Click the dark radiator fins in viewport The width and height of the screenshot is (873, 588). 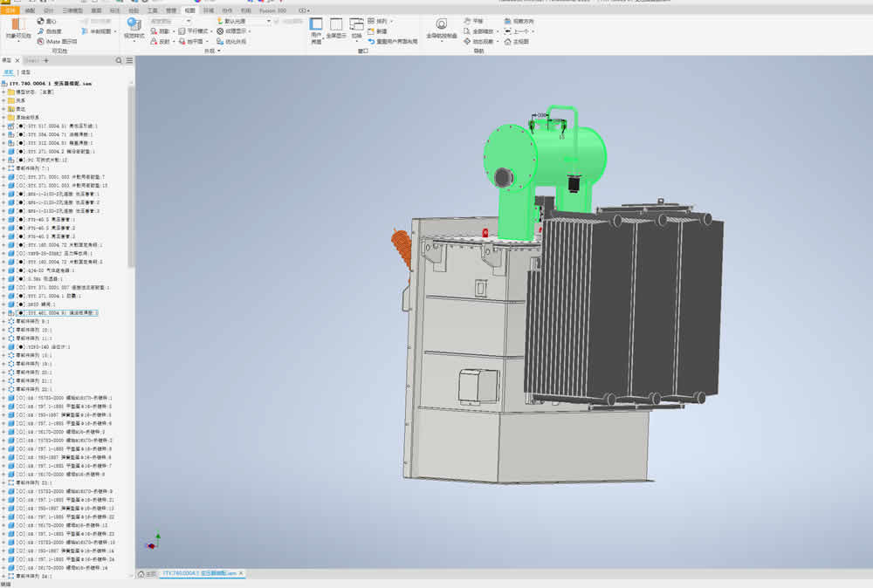coord(623,306)
